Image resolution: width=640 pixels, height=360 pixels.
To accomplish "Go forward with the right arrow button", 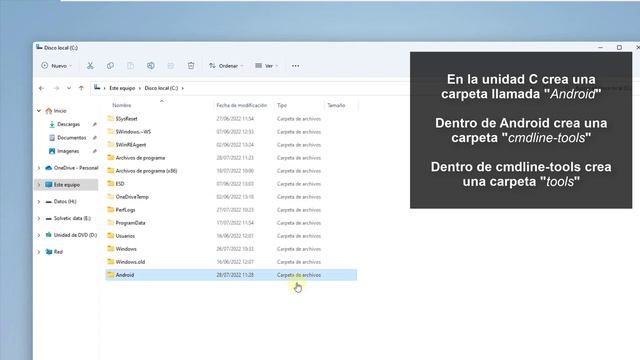I will click(56, 88).
